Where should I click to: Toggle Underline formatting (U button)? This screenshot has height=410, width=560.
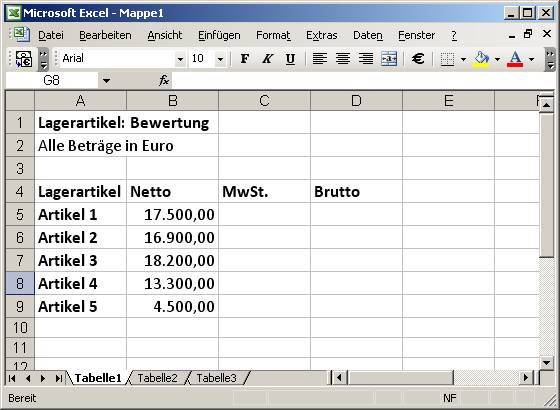click(x=290, y=59)
